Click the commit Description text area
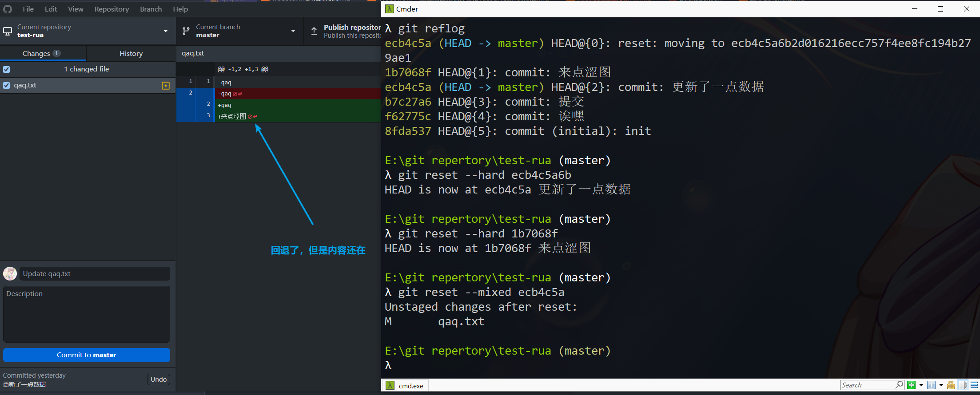980x395 pixels. point(87,314)
